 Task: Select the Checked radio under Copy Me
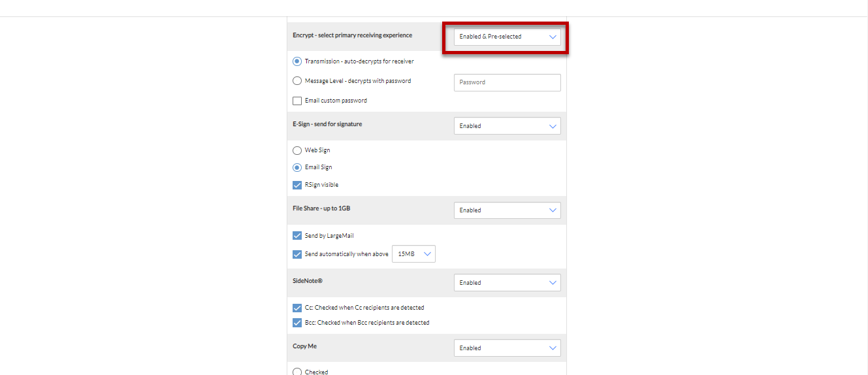coord(297,372)
